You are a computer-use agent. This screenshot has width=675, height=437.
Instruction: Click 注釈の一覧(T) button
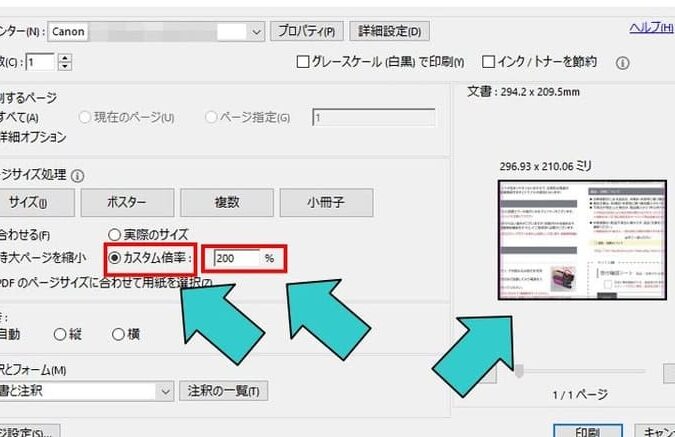click(x=223, y=391)
